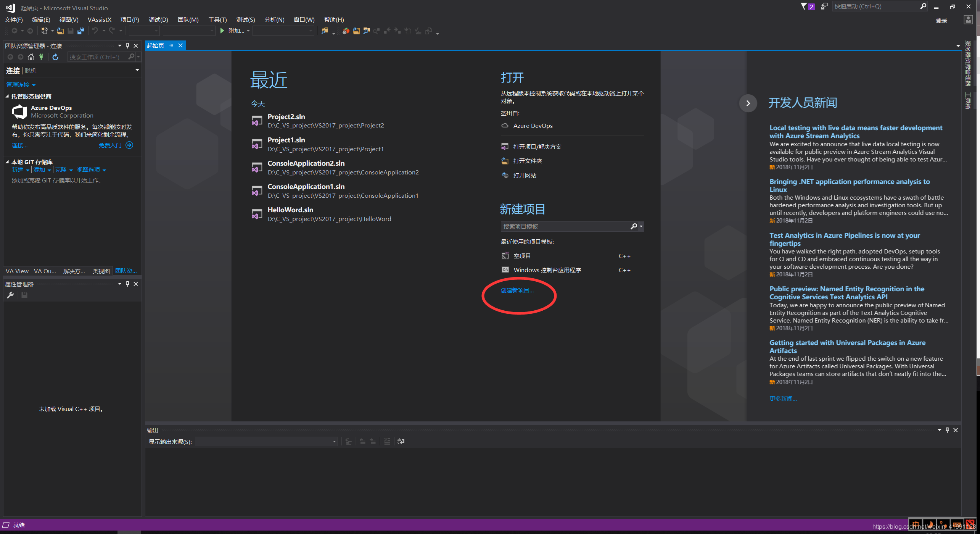Pin the Team Explorer panel

tap(127, 46)
